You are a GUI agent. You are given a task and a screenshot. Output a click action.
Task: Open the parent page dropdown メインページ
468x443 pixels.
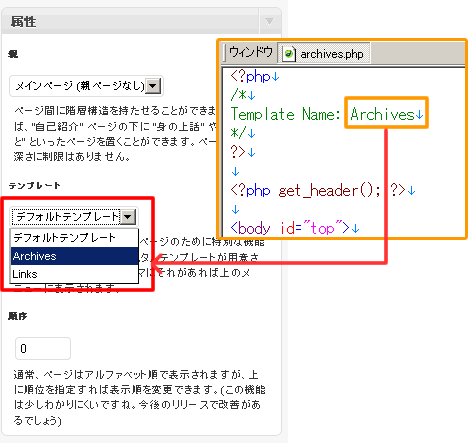[86, 86]
